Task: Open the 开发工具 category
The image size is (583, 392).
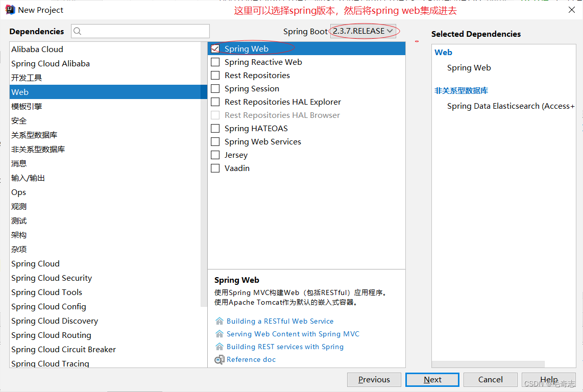Action: coord(105,78)
